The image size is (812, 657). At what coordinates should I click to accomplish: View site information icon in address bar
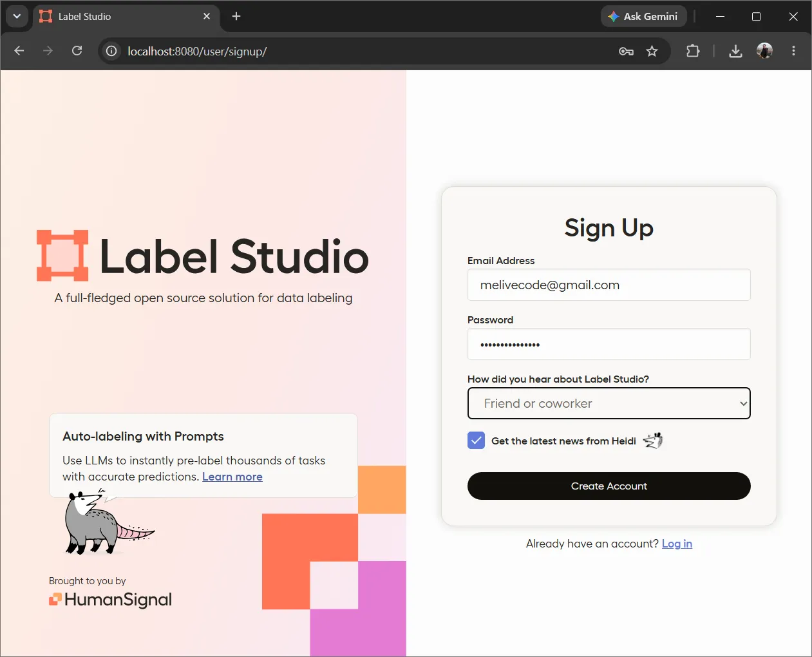point(111,51)
